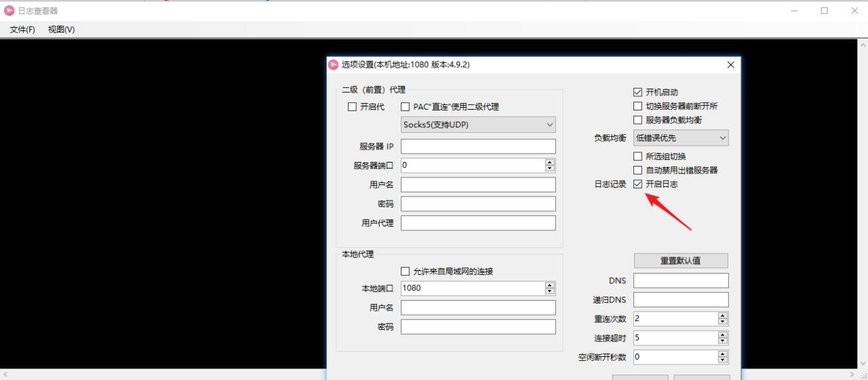This screenshot has height=380, width=868.
Task: Focus the 服务器 IP input field
Action: [x=478, y=146]
